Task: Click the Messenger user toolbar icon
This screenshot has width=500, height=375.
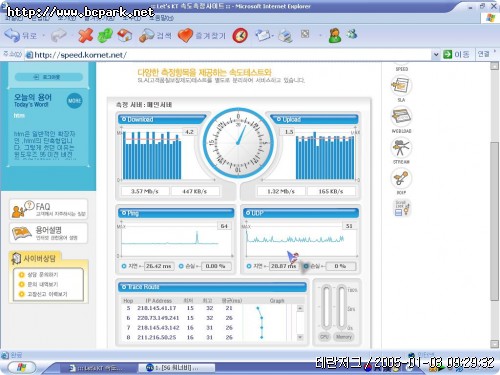Action: [x=335, y=35]
